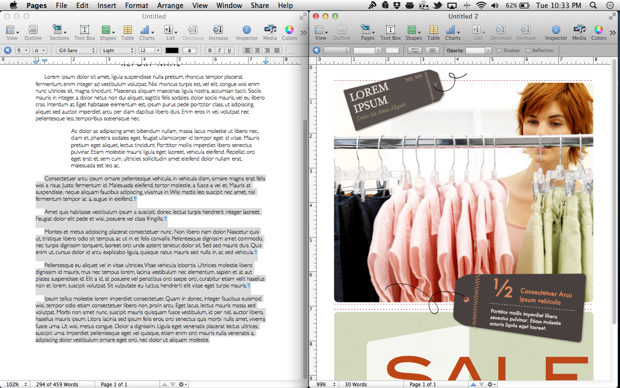This screenshot has width=620, height=388.
Task: Open character style dropdown in Untitled
Action: [39, 50]
